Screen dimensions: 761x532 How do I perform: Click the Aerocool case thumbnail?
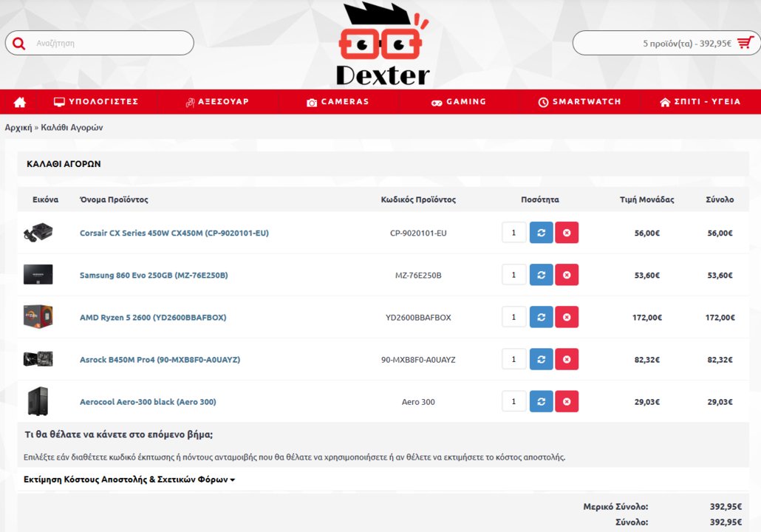38,401
